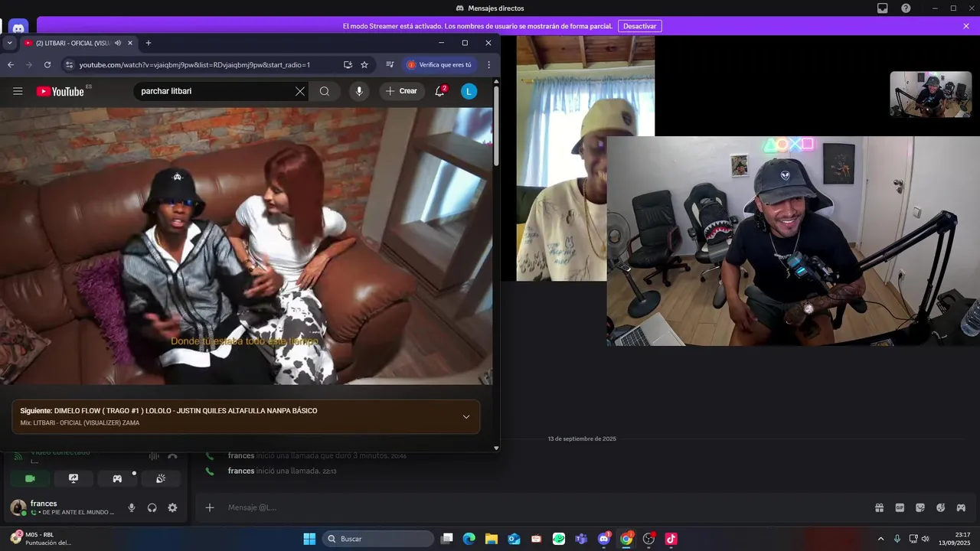Go to the YouTube home logo
Screen dimensions: 980x551
tap(60, 91)
